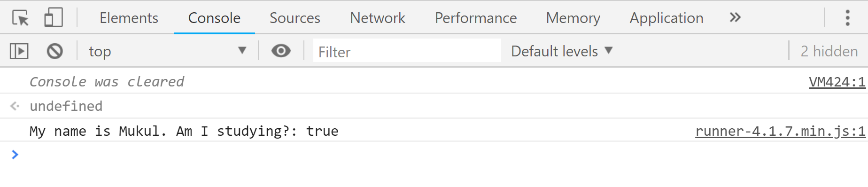Create a live expression with the eye icon
The image size is (868, 187).
281,51
